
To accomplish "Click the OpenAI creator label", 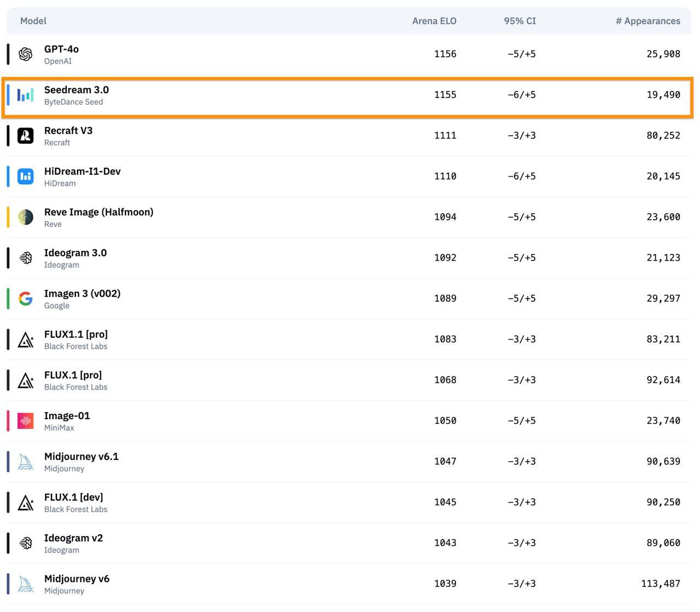I will pos(58,61).
